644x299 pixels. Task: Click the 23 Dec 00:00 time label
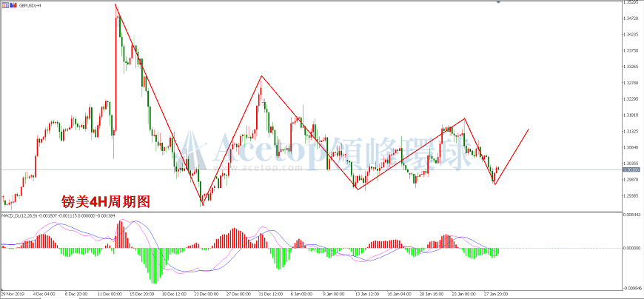207,295
